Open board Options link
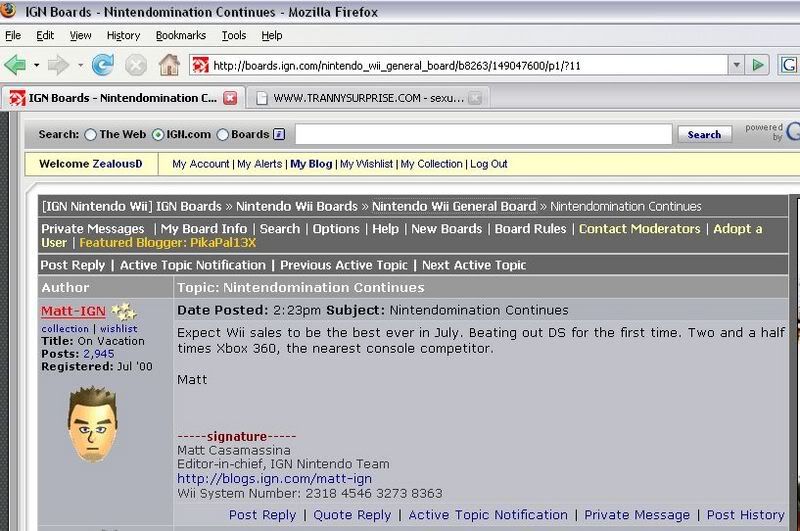The image size is (800, 531). pyautogui.click(x=336, y=229)
